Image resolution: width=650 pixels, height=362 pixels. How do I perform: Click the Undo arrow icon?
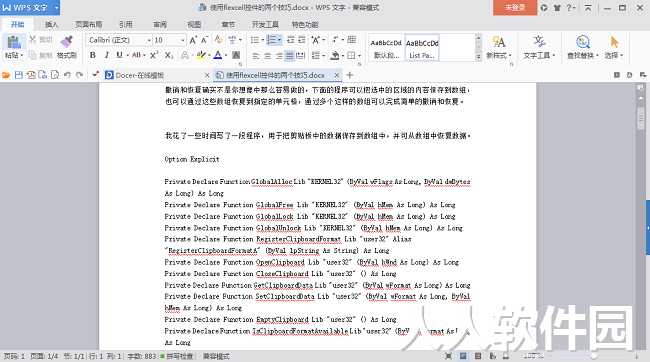(x=67, y=75)
